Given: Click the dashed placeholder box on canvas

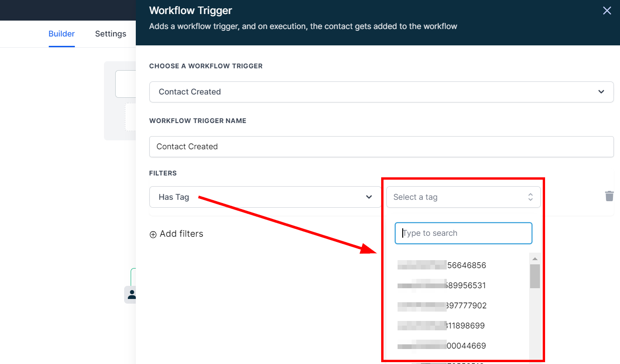Looking at the screenshot, I should pyautogui.click(x=130, y=117).
